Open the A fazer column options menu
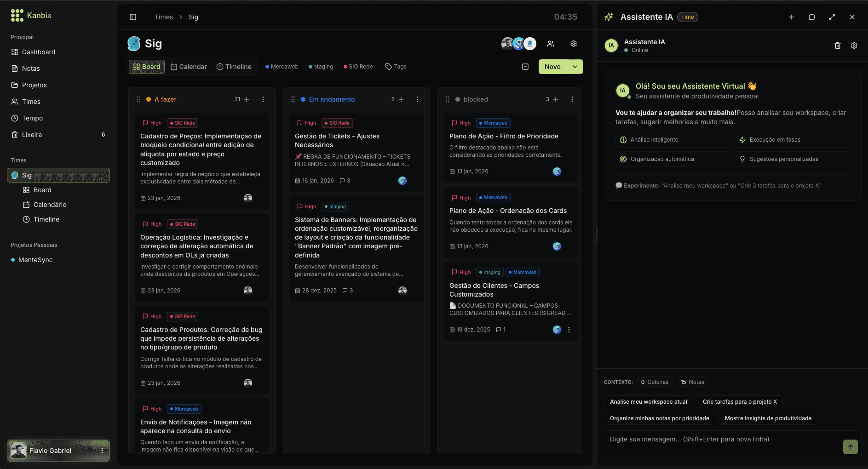The width and height of the screenshot is (868, 469). point(263,99)
